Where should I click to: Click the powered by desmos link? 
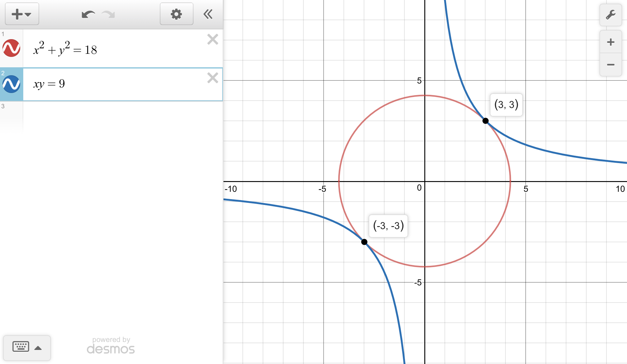(x=111, y=346)
